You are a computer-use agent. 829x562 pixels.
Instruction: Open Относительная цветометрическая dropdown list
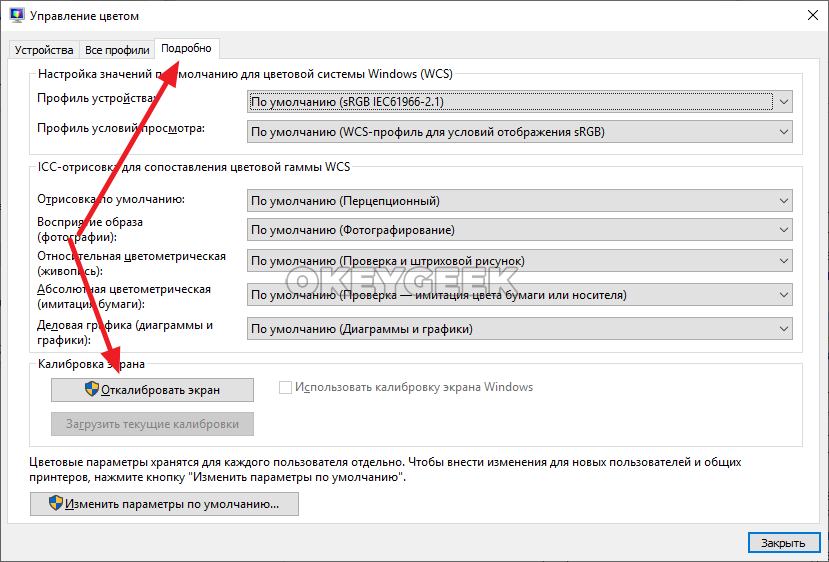pyautogui.click(x=519, y=262)
